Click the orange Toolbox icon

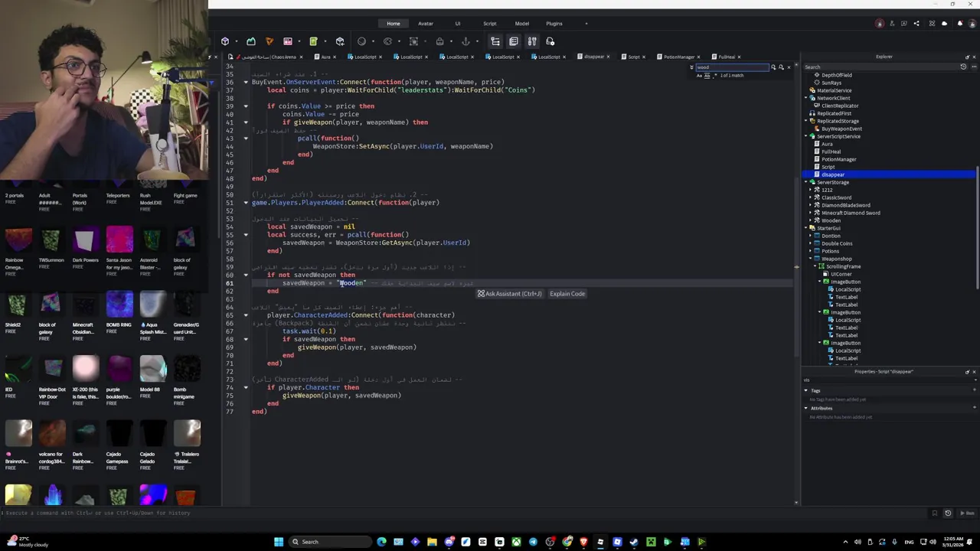[x=269, y=41]
